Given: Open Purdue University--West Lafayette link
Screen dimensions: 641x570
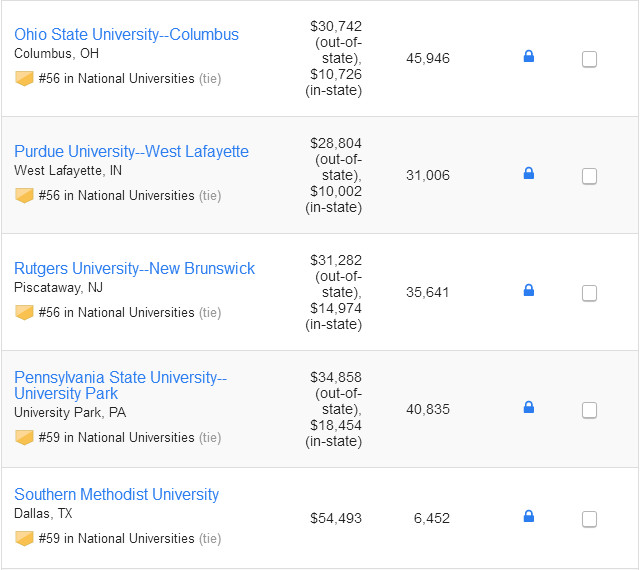Looking at the screenshot, I should pos(131,152).
